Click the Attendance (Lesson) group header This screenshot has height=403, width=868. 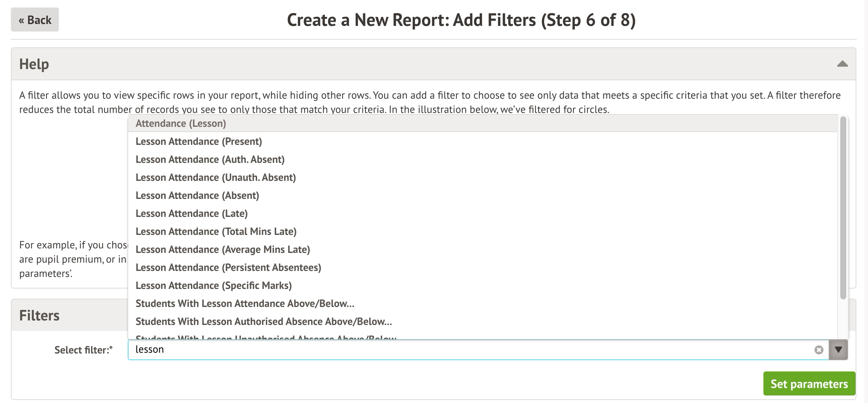coord(181,123)
